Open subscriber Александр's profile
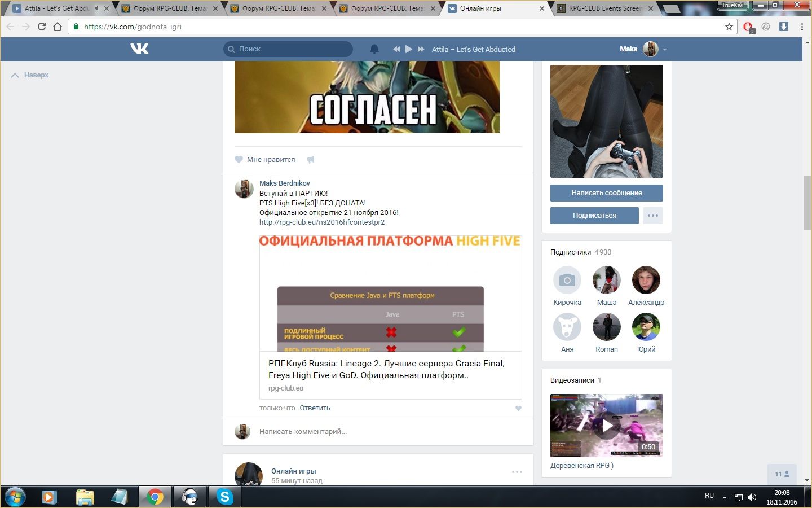The image size is (812, 508). pyautogui.click(x=646, y=286)
